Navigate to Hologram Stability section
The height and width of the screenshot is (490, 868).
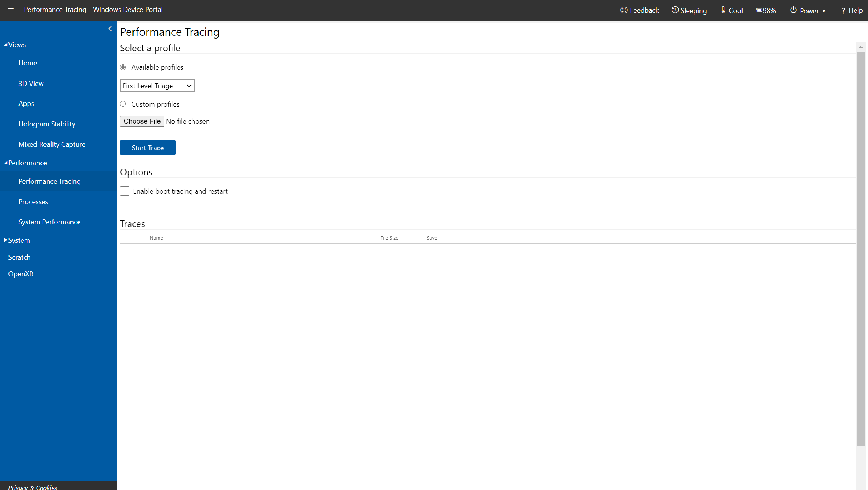point(47,124)
